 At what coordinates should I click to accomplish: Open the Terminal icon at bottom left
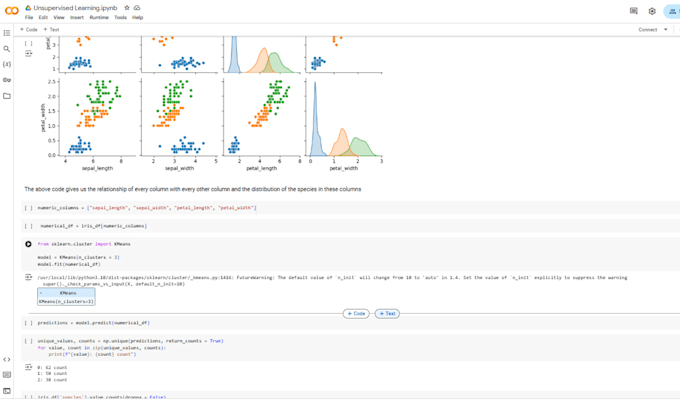[7, 391]
